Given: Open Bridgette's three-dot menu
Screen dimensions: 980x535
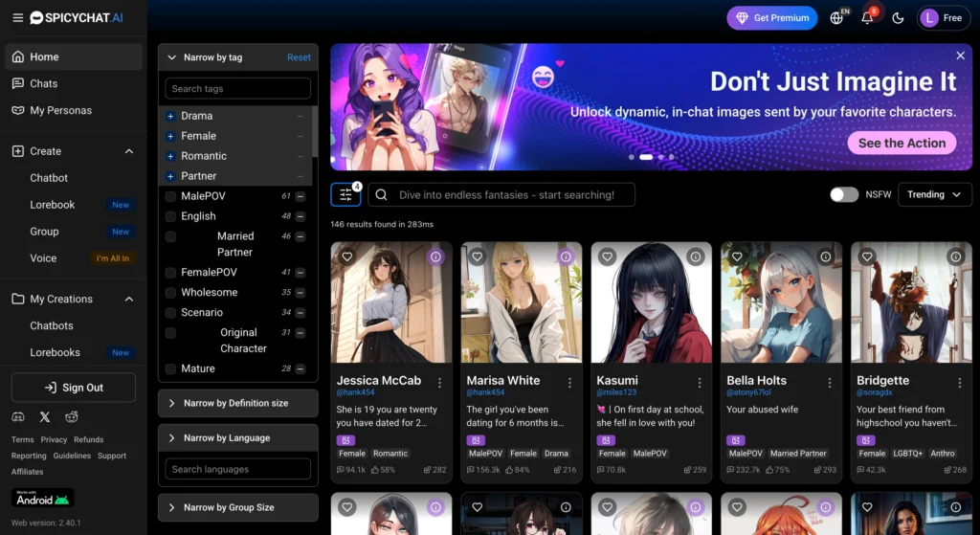Looking at the screenshot, I should coord(960,383).
